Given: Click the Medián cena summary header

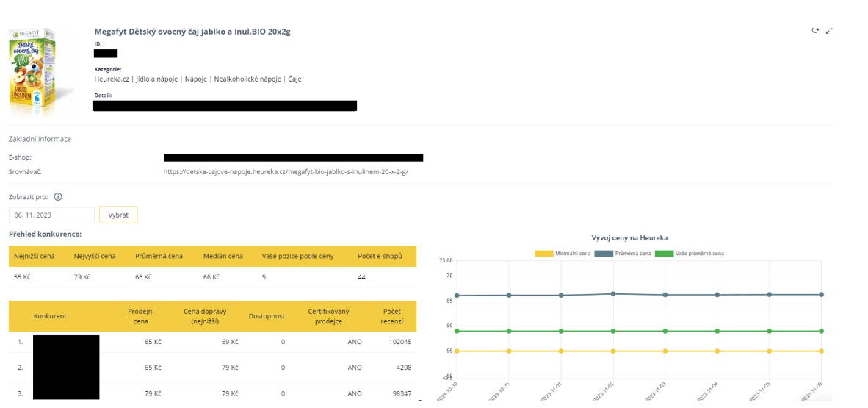Looking at the screenshot, I should 223,256.
